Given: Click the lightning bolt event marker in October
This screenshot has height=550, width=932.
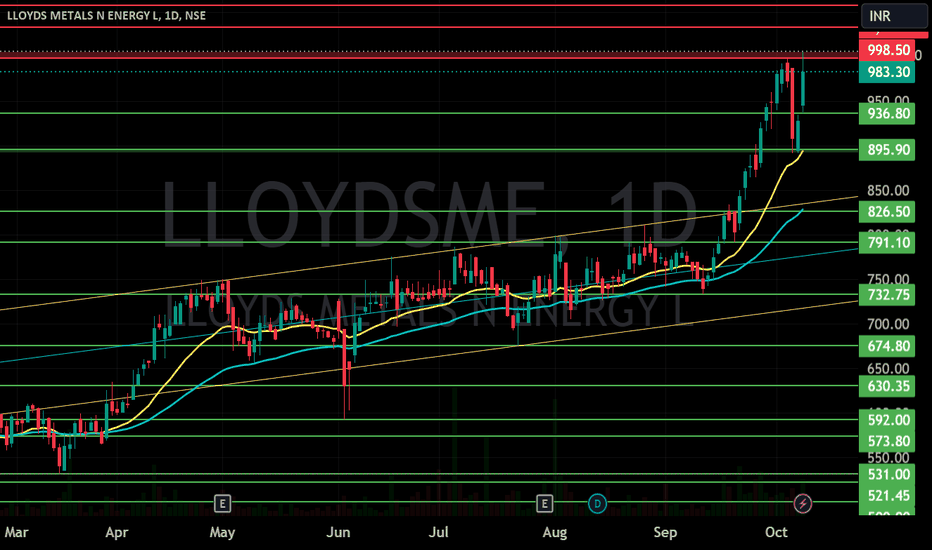Looking at the screenshot, I should [803, 504].
